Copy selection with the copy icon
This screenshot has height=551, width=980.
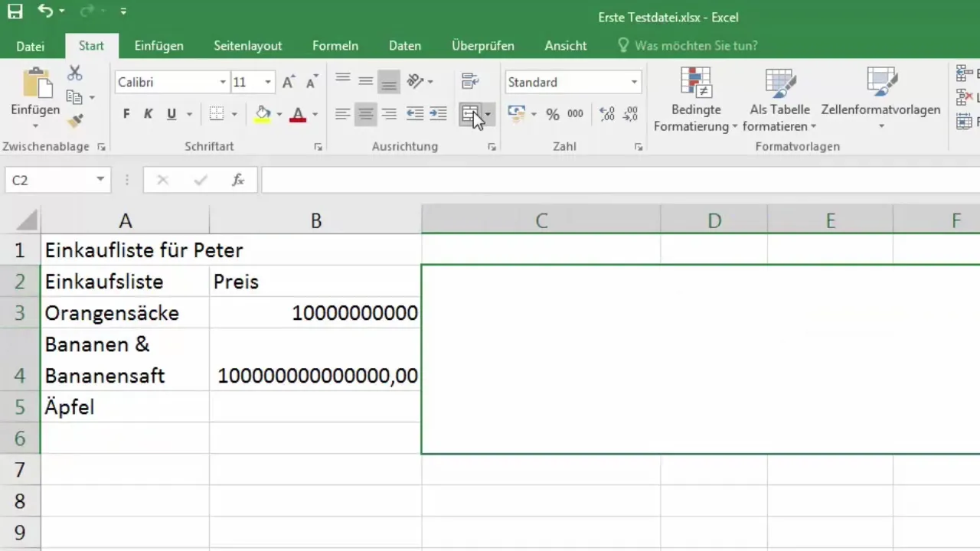click(74, 97)
